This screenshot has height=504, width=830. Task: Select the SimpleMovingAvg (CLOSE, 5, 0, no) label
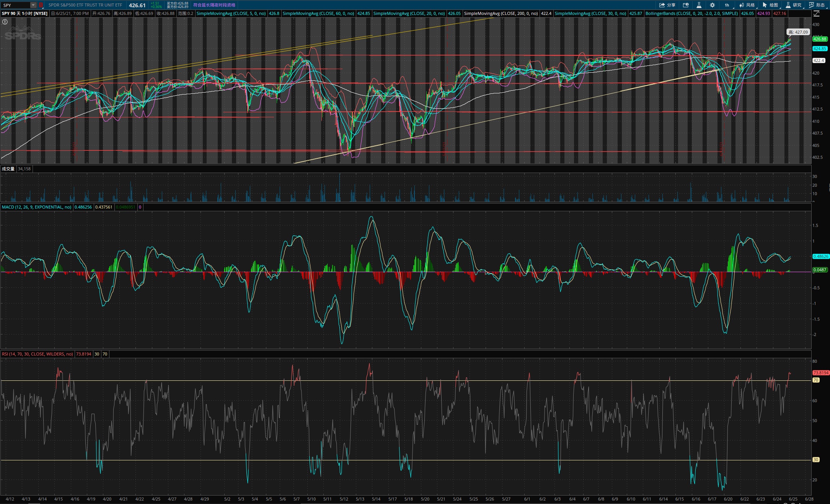point(231,13)
